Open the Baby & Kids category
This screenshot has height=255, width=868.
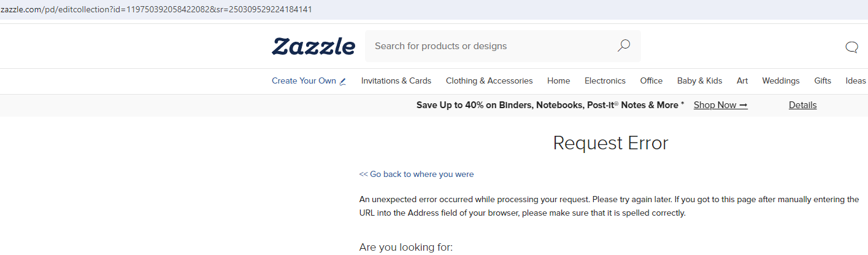coord(700,80)
